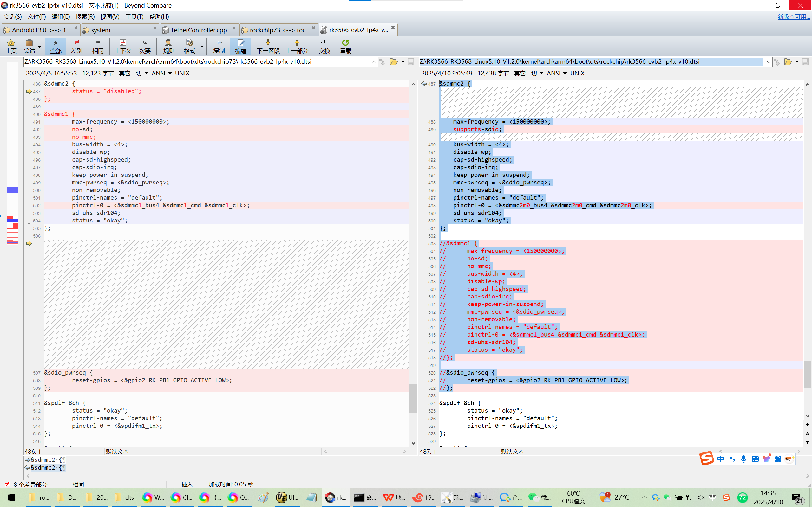This screenshot has height=507, width=812.
Task: Toggle Show All (全部) display filter
Action: click(56, 46)
